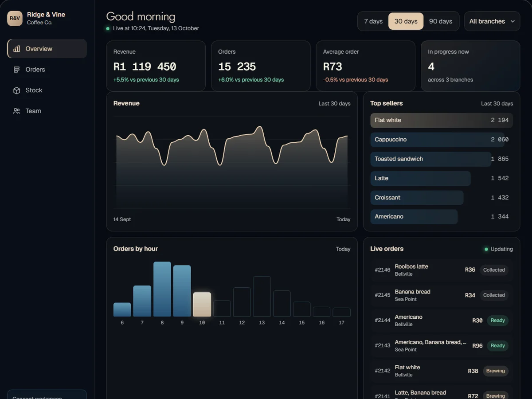Click the Team people icon
The height and width of the screenshot is (399, 532).
17,111
